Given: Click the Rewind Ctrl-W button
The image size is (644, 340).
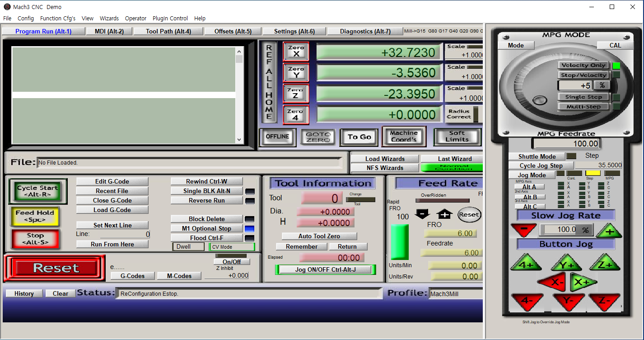Looking at the screenshot, I should [x=206, y=181].
